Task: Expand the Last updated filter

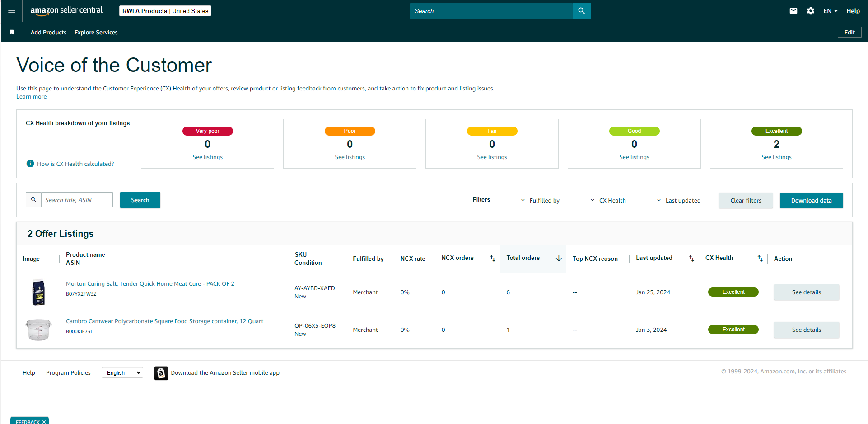Action: 678,201
